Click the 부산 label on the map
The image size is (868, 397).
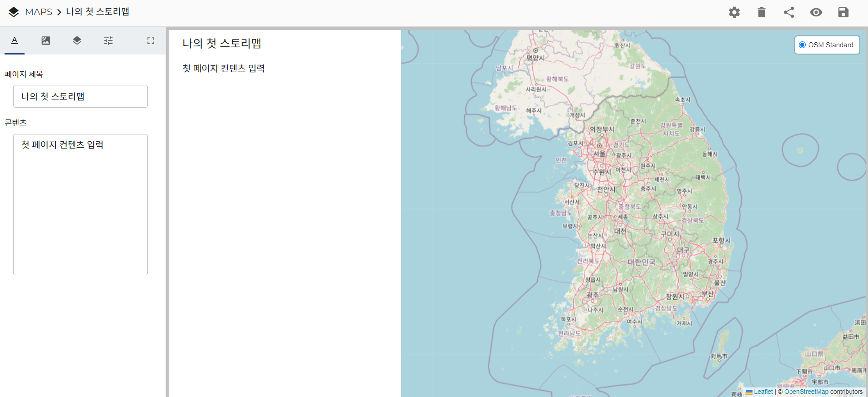coord(707,294)
